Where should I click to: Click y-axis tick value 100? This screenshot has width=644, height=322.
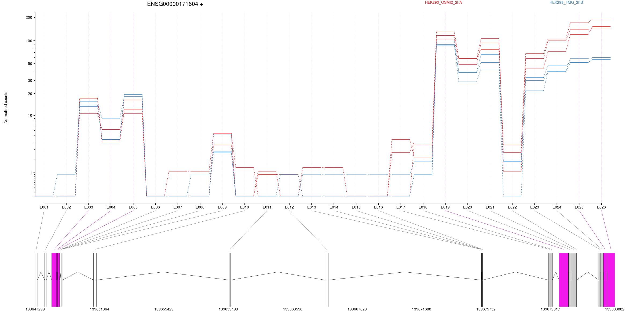coord(29,41)
